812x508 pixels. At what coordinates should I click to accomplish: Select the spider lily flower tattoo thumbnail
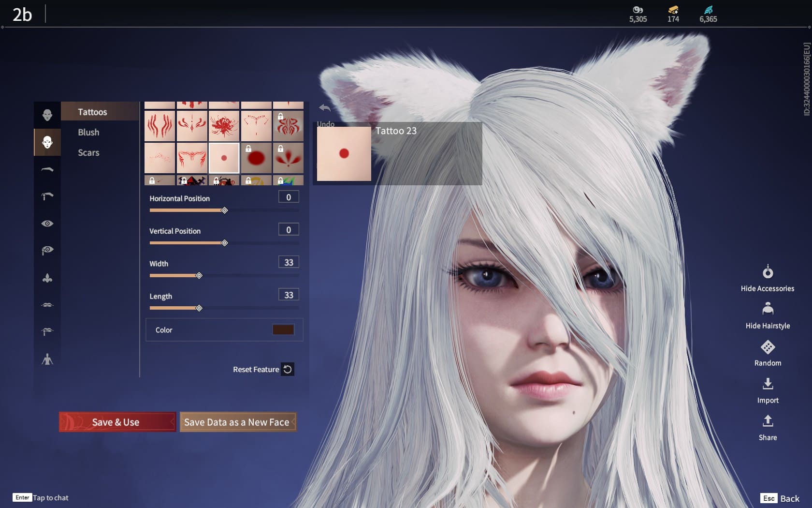[x=224, y=126]
